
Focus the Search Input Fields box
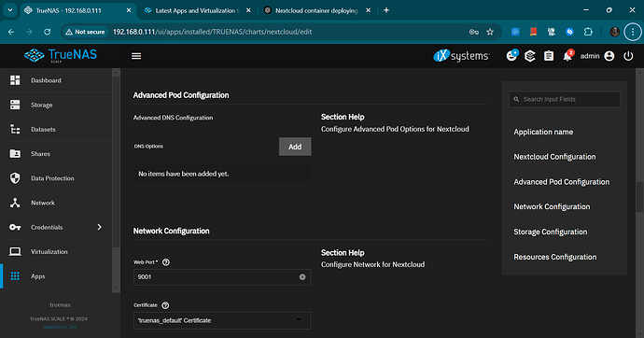(x=565, y=99)
